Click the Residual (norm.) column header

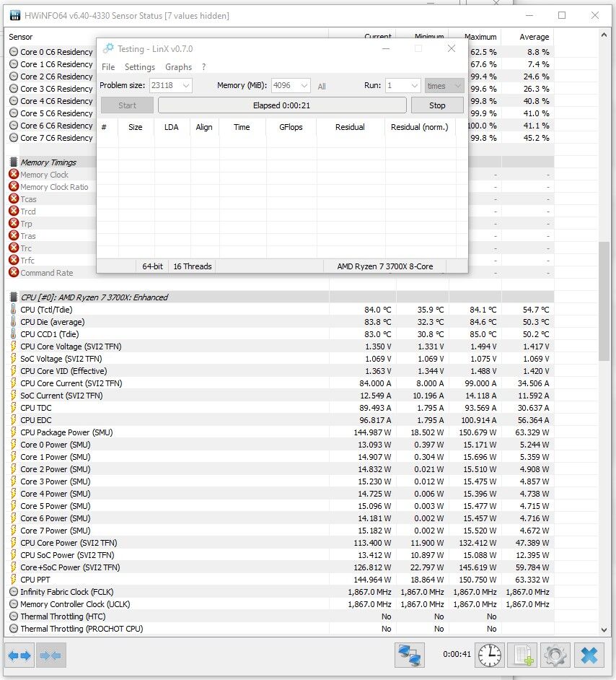[x=419, y=127]
